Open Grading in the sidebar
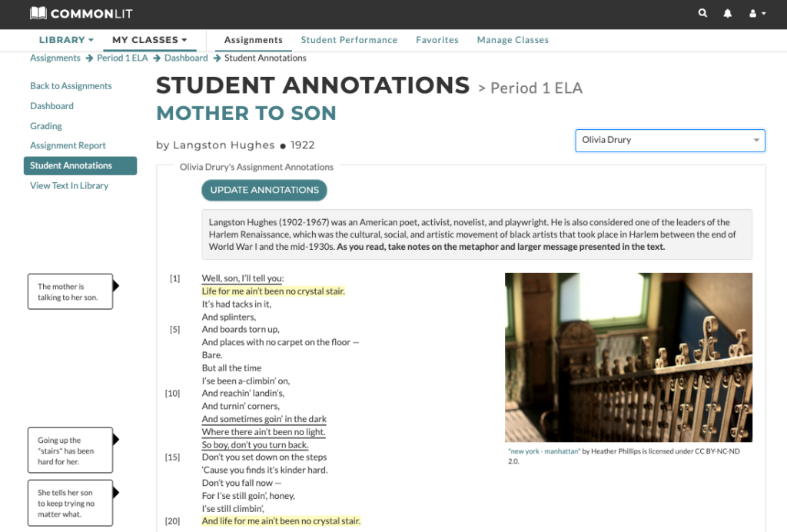The image size is (787, 532). point(45,126)
